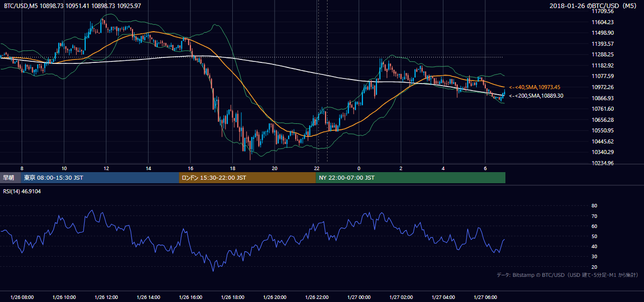Click the RSI 50 level label
Screen dimensions: 644x302
(595, 236)
